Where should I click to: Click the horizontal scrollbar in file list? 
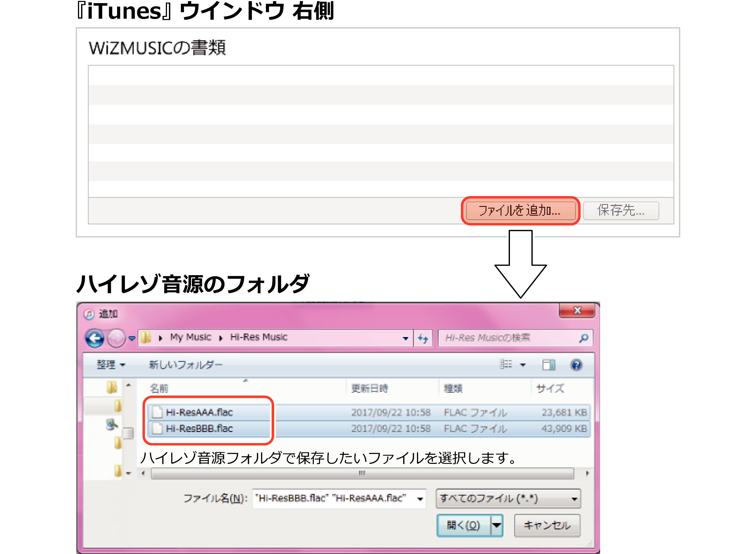[362, 474]
